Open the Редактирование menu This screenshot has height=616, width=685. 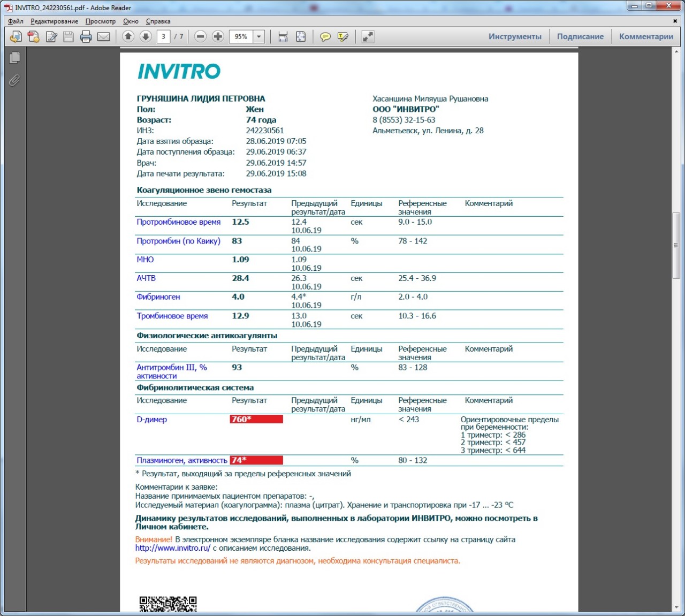[x=54, y=21]
